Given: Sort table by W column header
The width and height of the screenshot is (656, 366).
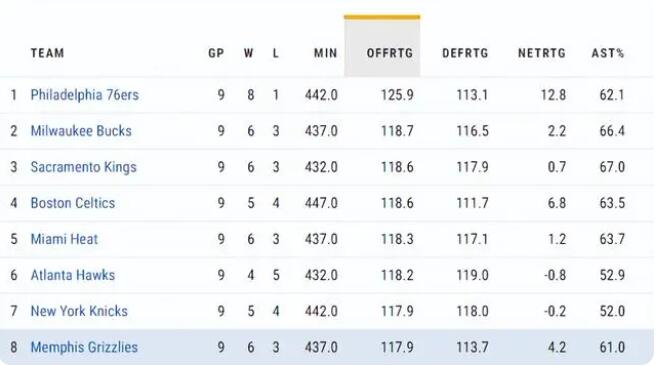Looking at the screenshot, I should [x=249, y=53].
